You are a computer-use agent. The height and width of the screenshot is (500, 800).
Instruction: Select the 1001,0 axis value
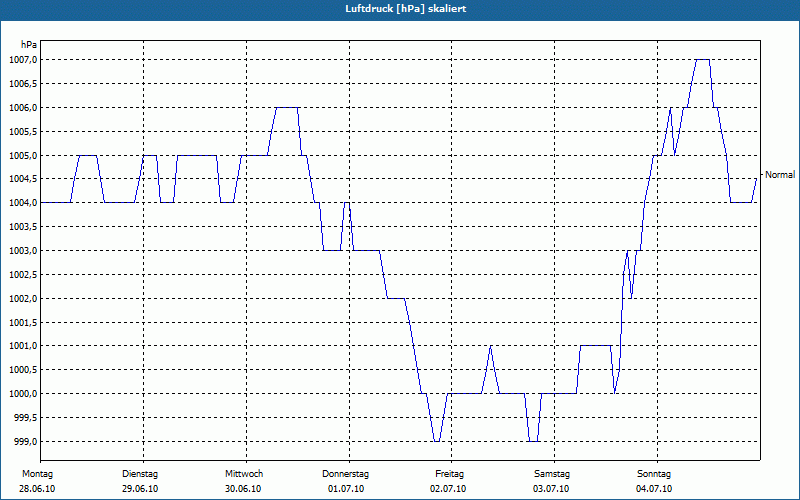point(23,346)
